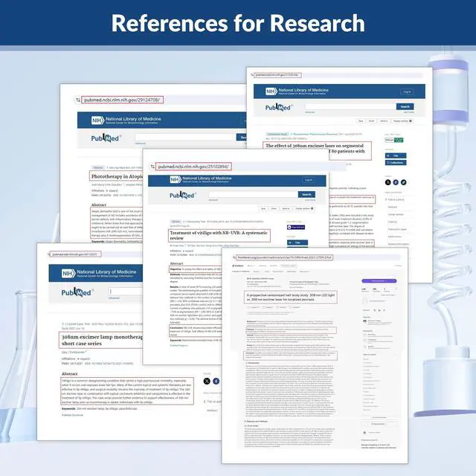Click the Facebook share icon on the excimer laser page
Viewport: 476px width, 476px height.
coord(396,181)
